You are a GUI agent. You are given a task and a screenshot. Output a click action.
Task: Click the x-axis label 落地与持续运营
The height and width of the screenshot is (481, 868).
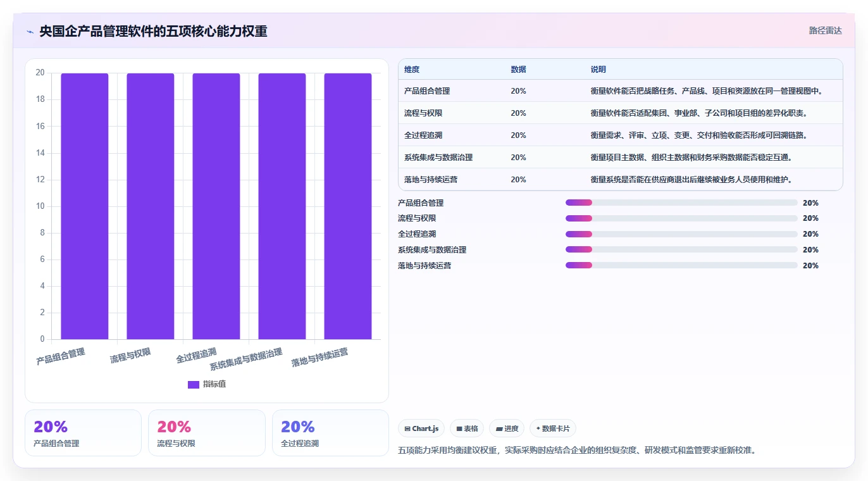(320, 358)
